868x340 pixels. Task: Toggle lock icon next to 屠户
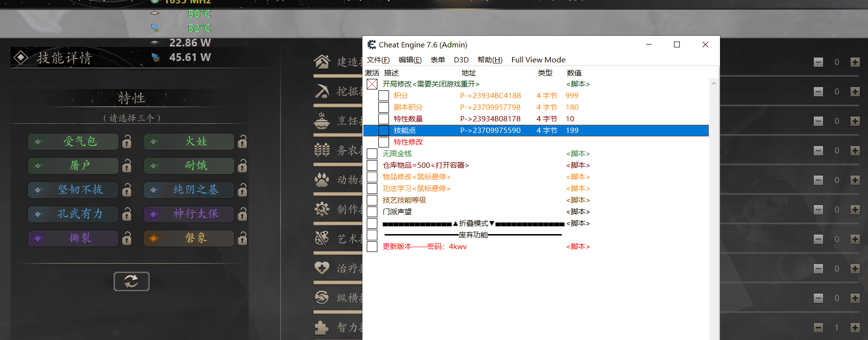(x=127, y=165)
